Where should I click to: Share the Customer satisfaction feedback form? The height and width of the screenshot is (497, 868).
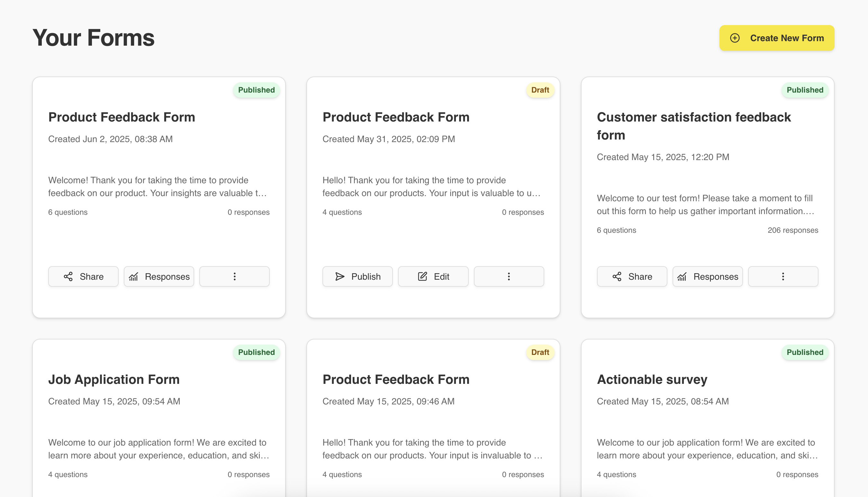tap(632, 276)
